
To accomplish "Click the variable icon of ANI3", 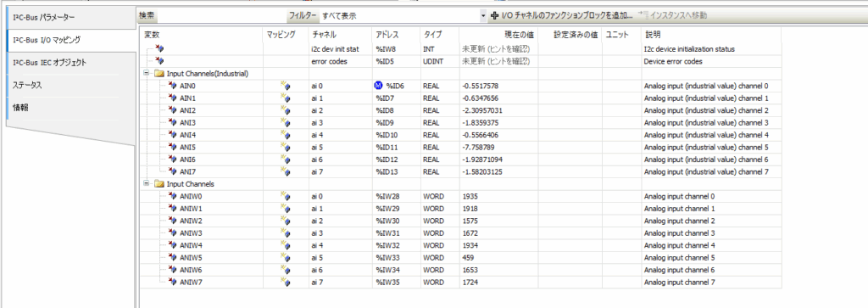I will tap(172, 122).
